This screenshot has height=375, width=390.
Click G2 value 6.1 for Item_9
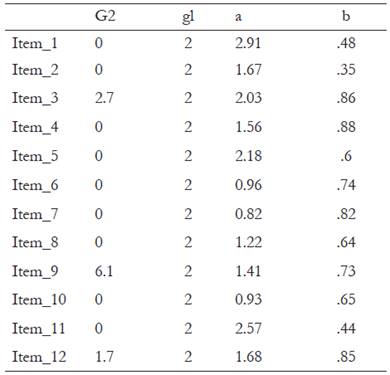pyautogui.click(x=104, y=271)
